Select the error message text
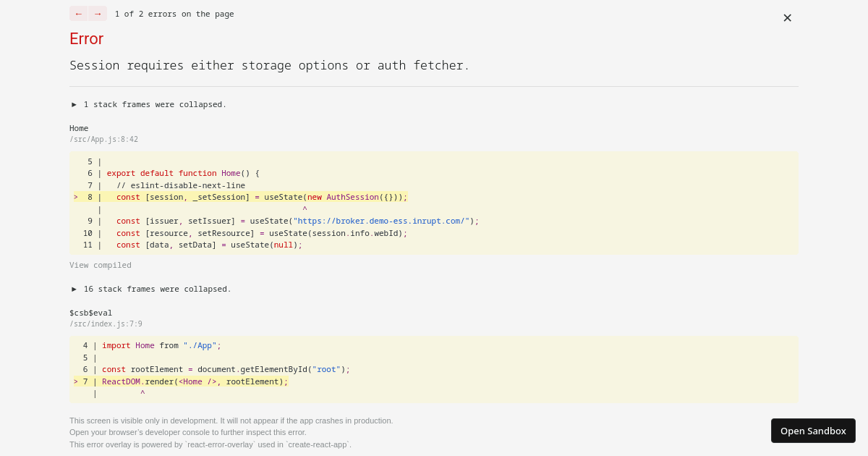 [x=268, y=65]
